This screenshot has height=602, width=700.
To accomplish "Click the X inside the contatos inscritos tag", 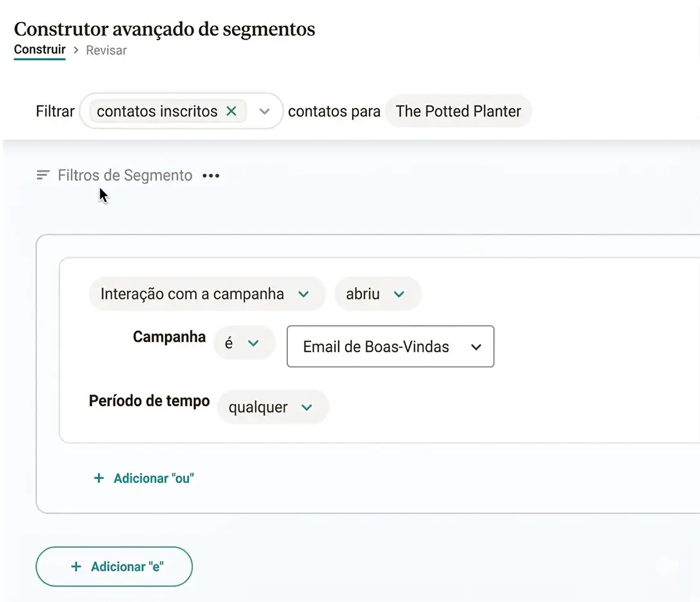I will click(231, 111).
